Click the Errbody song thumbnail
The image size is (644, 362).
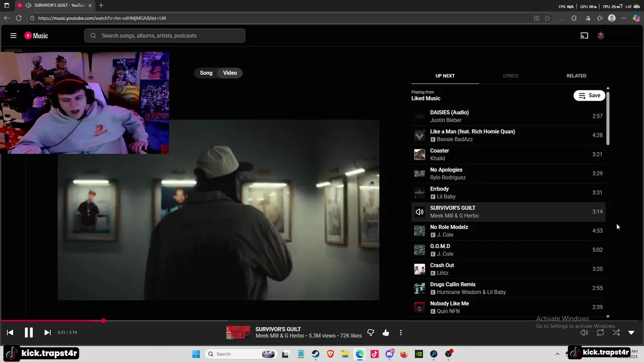420,193
